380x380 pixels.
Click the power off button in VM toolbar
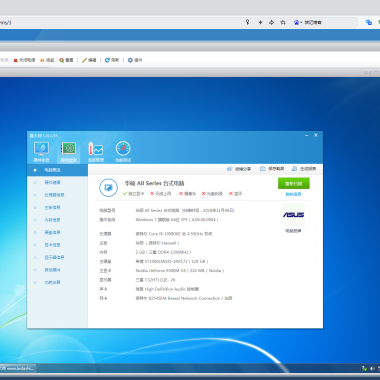pyautogui.click(x=24, y=60)
